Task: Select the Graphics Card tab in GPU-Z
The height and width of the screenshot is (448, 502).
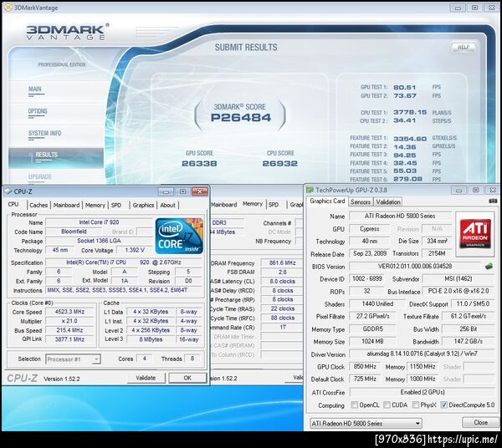Action: 327,201
